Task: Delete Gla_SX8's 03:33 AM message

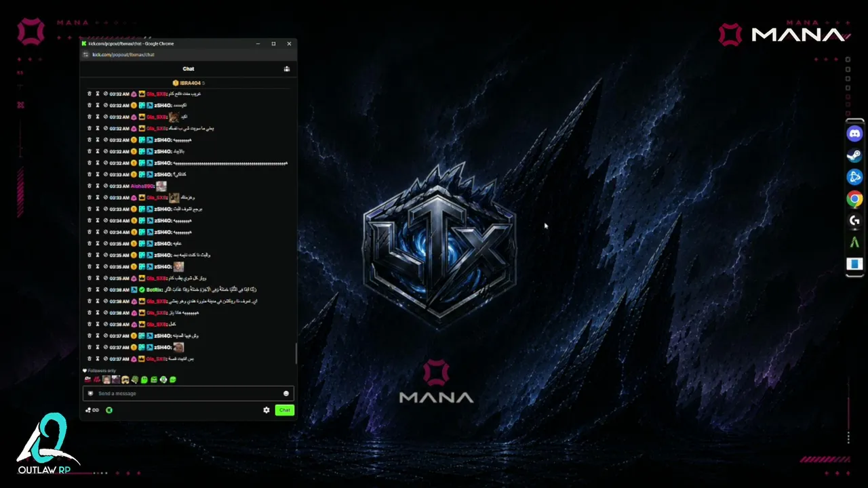Action: [x=90, y=197]
